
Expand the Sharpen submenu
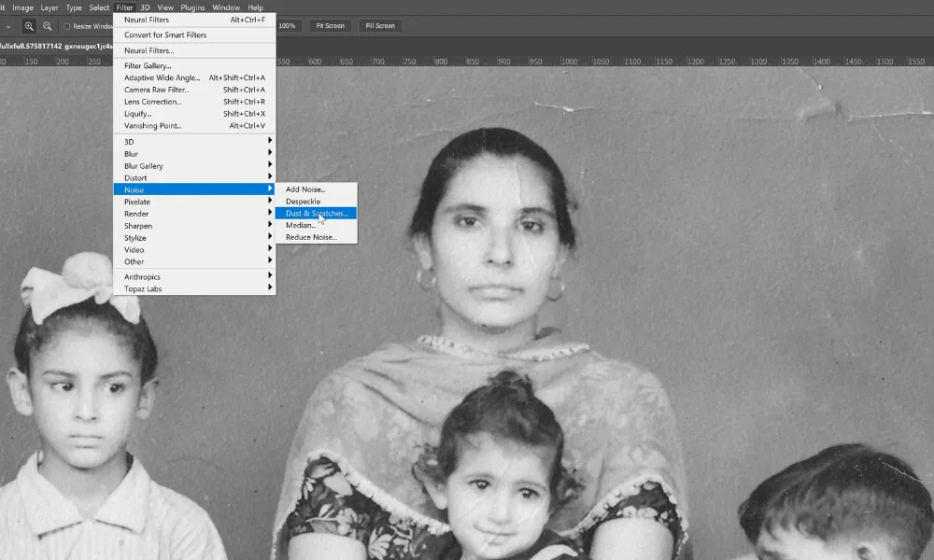coord(194,226)
